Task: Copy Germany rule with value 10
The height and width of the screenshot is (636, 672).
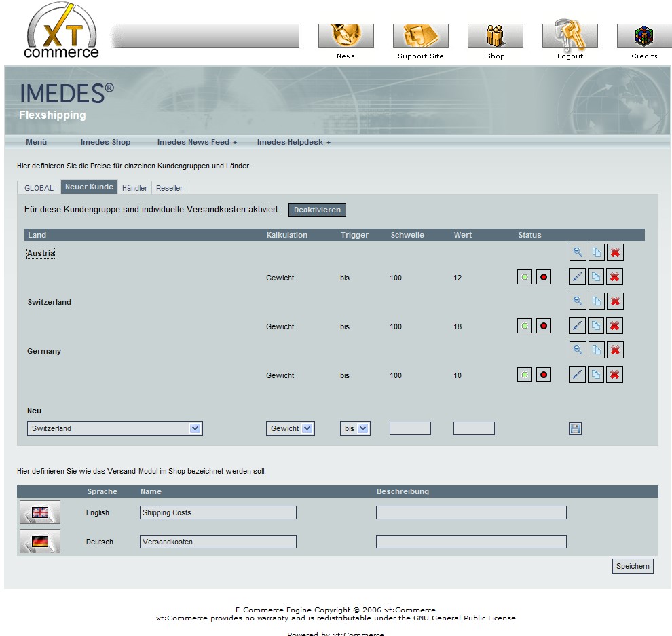Action: pyautogui.click(x=596, y=375)
